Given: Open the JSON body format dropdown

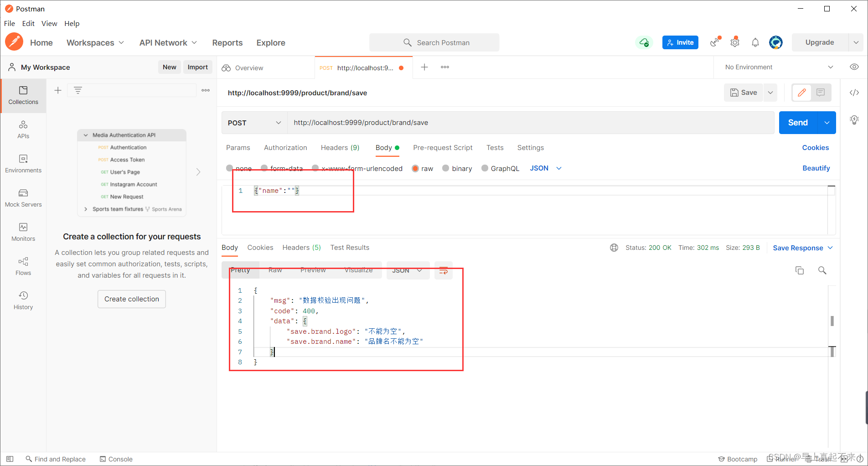Looking at the screenshot, I should pyautogui.click(x=546, y=168).
